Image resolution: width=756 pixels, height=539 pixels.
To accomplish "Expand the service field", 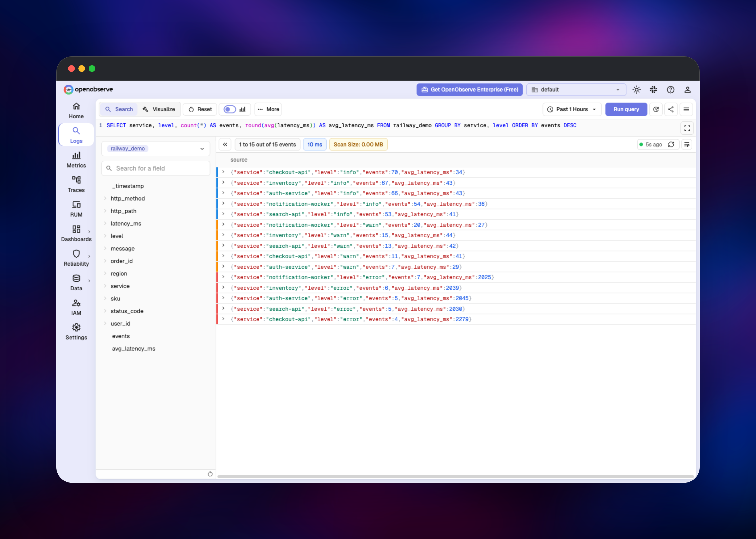I will coord(105,286).
